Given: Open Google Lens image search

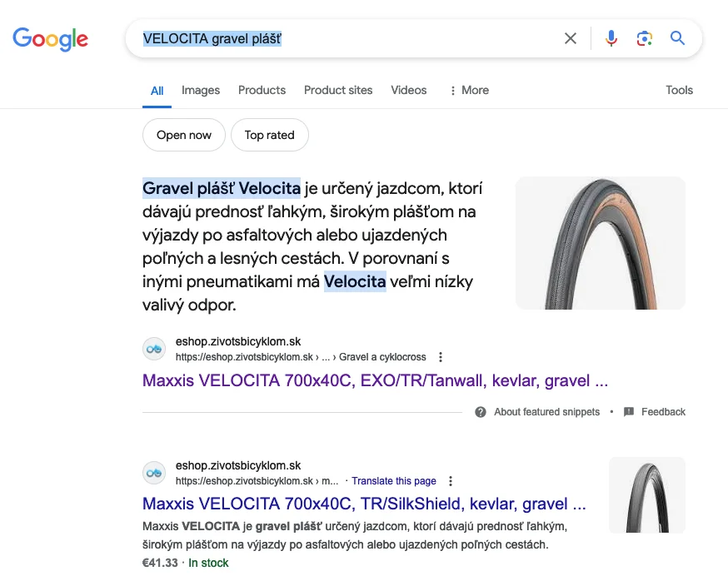Looking at the screenshot, I should coord(644,38).
